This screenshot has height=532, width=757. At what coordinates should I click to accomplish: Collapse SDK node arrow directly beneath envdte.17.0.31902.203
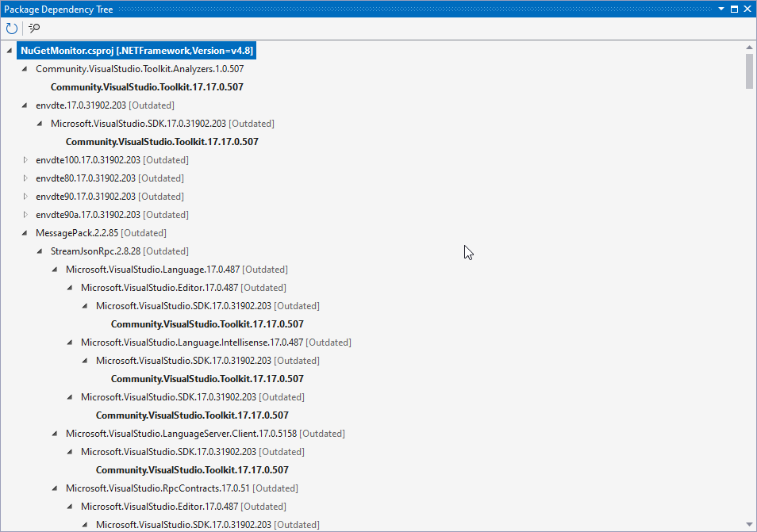(40, 124)
